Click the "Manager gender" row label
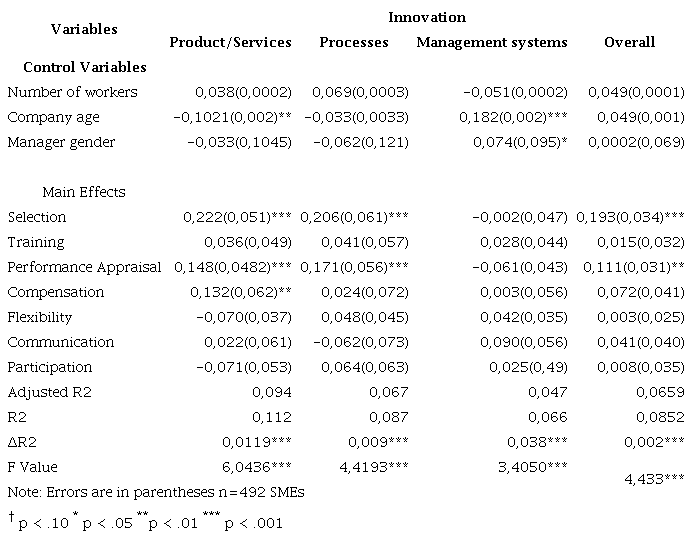Screen dimensions: 693x539 [x=61, y=142]
